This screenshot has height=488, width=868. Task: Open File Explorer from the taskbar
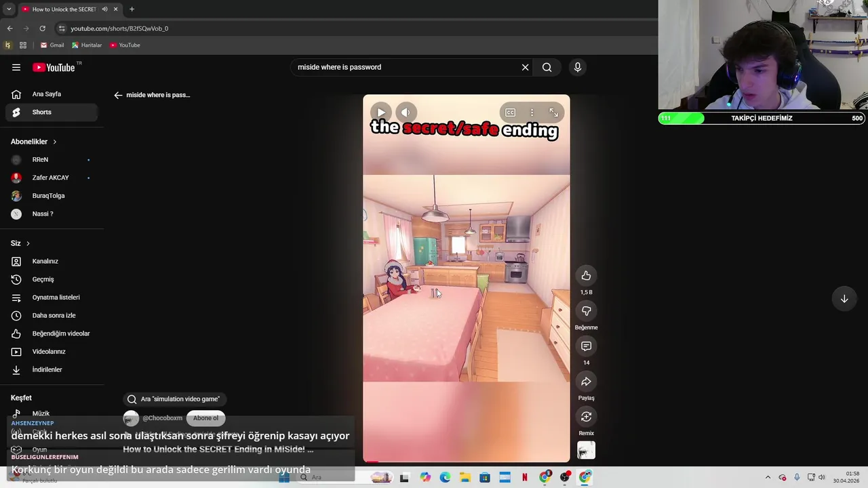(465, 478)
